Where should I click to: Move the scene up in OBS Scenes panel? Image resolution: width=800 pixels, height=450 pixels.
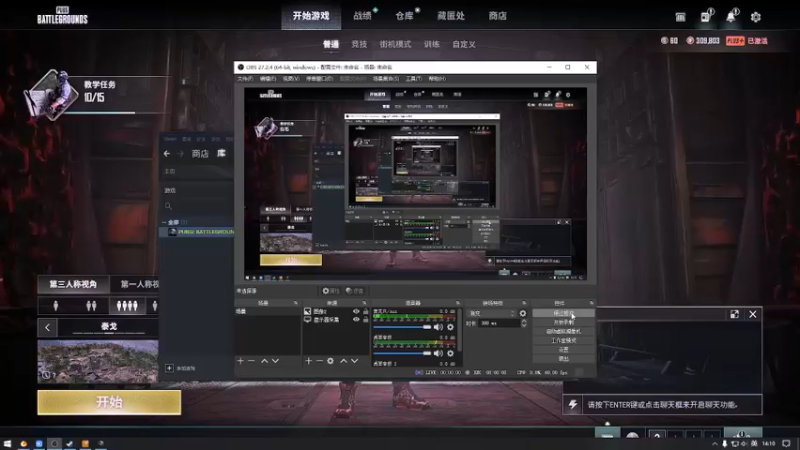264,361
